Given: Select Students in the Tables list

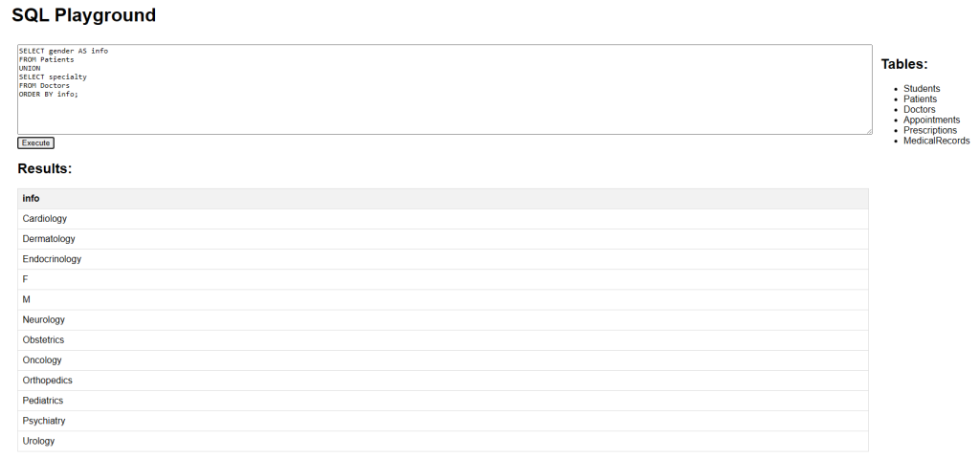Looking at the screenshot, I should click(922, 89).
